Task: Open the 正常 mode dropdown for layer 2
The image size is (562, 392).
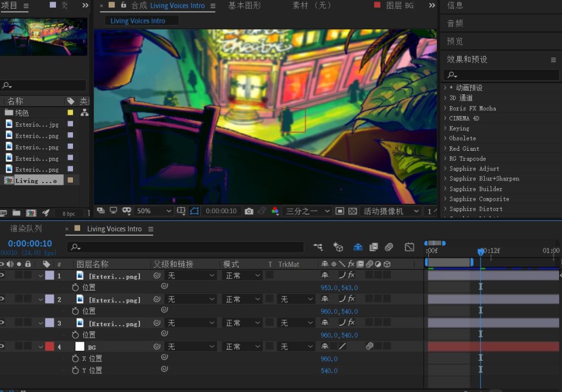Action: point(243,299)
